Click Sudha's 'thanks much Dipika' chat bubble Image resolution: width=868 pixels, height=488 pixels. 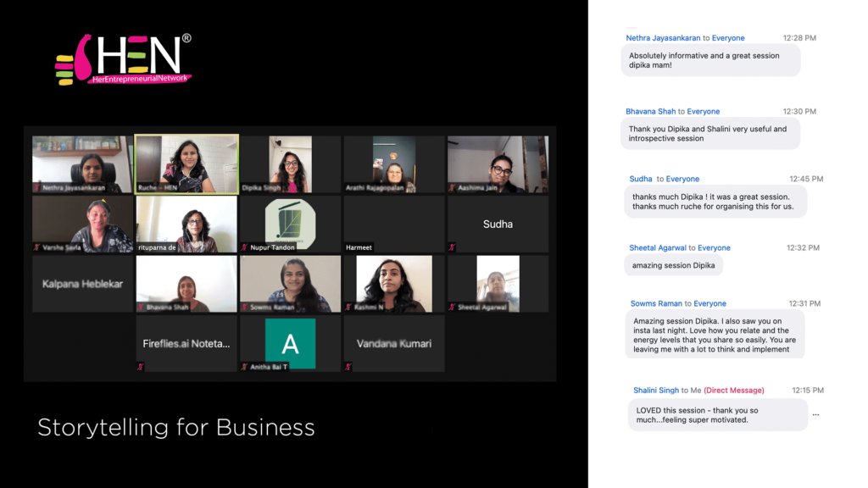(715, 202)
